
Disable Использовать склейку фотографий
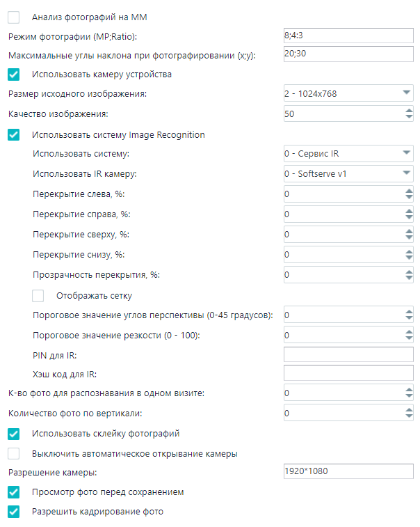(x=13, y=434)
